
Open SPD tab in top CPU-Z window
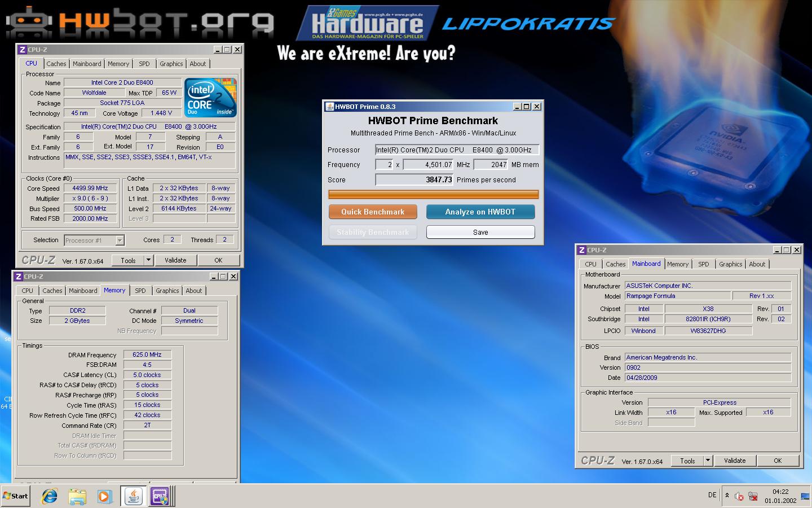[144, 64]
